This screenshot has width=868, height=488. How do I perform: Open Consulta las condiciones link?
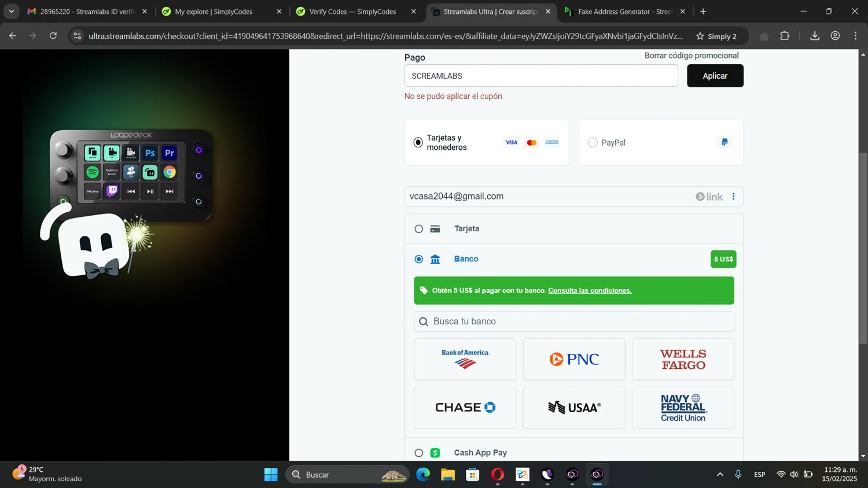590,290
